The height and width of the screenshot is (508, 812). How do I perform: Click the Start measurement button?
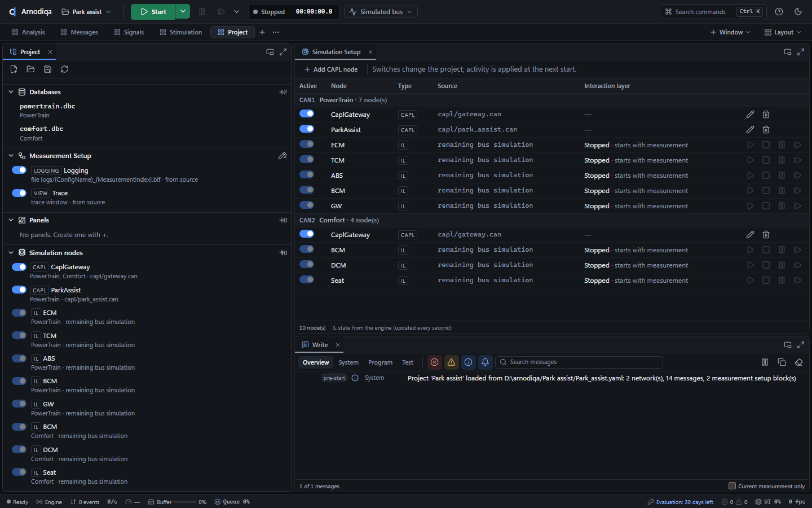coord(153,12)
